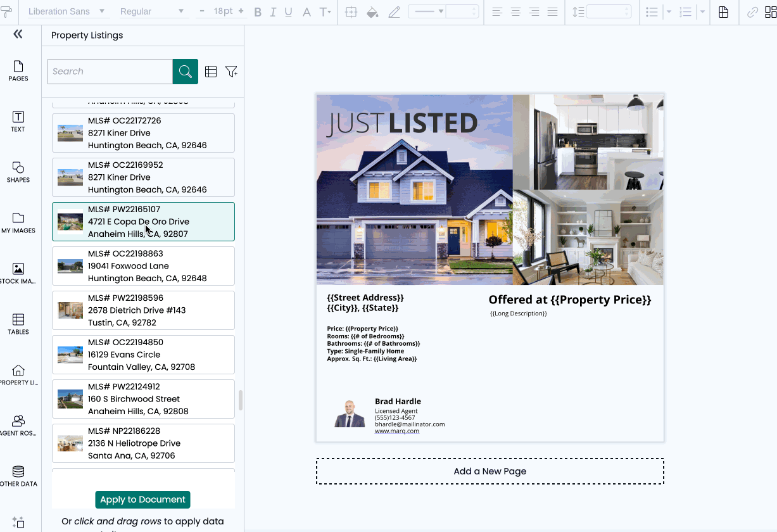
Task: Open the Tables panel
Action: pyautogui.click(x=18, y=324)
